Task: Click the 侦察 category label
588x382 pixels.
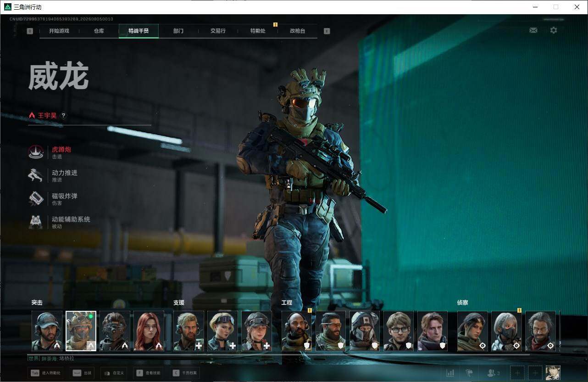Action: (462, 303)
